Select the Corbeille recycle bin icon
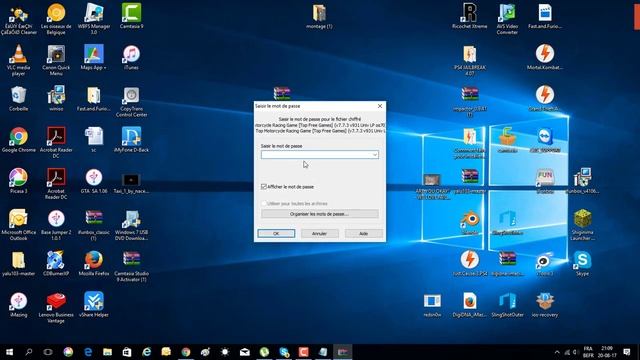 [x=18, y=99]
